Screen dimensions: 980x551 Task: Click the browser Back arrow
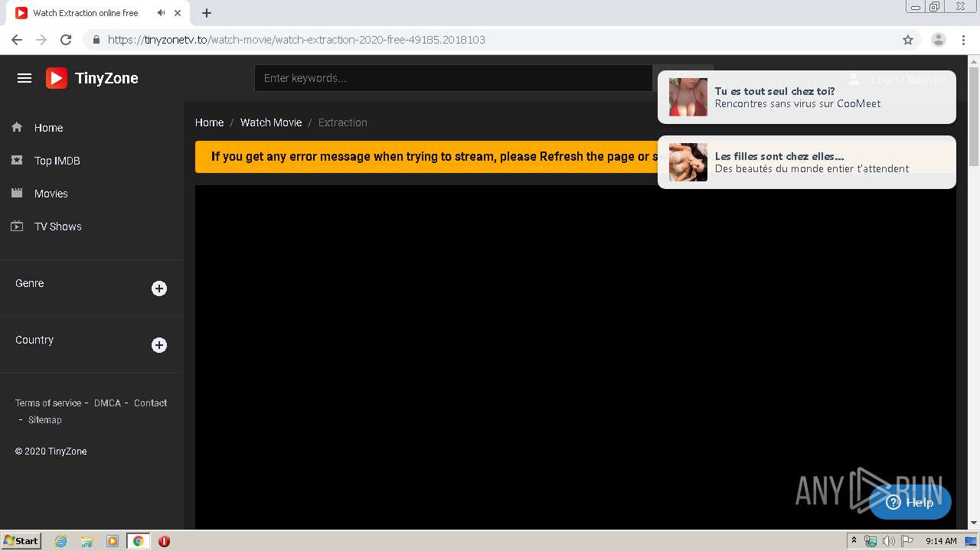tap(17, 40)
